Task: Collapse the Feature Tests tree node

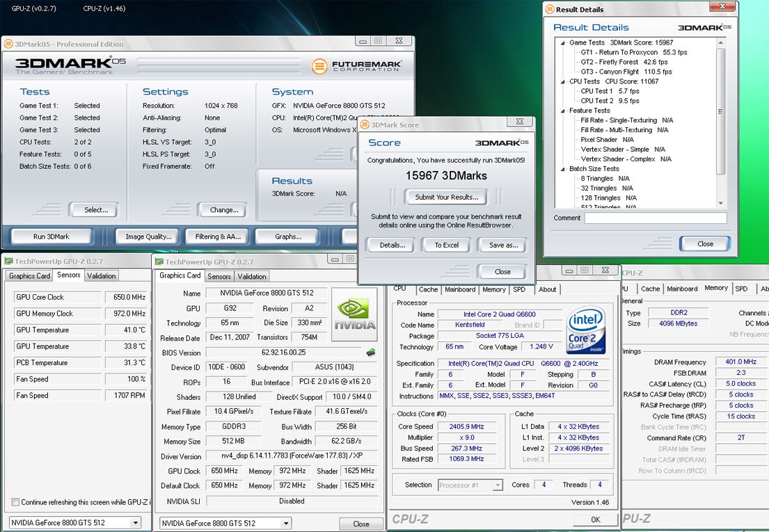Action: click(563, 111)
